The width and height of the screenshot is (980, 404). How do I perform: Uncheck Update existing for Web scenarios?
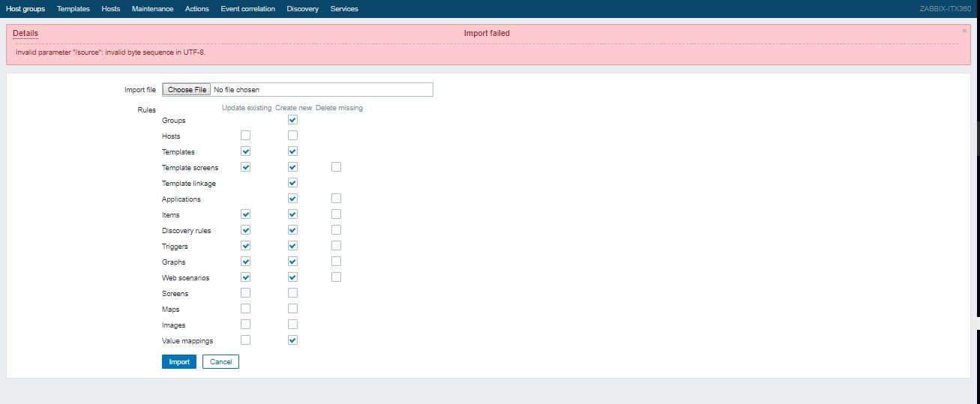[245, 277]
